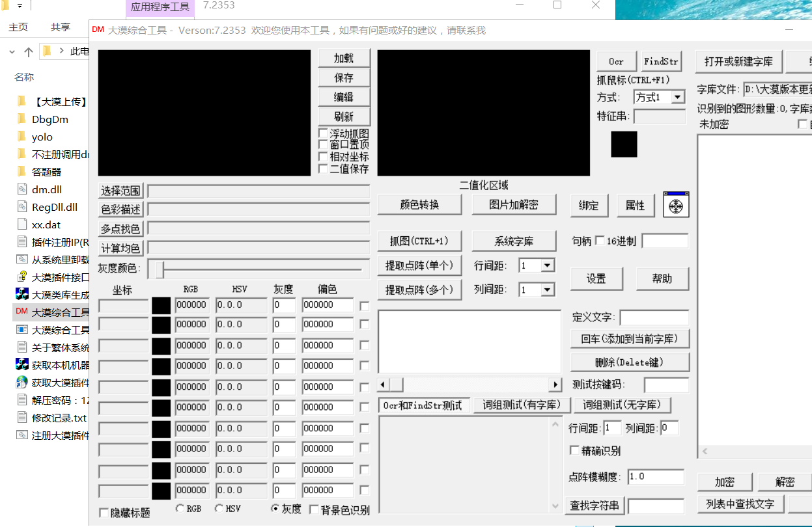Click the 解压密码 text file icon
Image resolution: width=812 pixels, height=527 pixels.
21,400
